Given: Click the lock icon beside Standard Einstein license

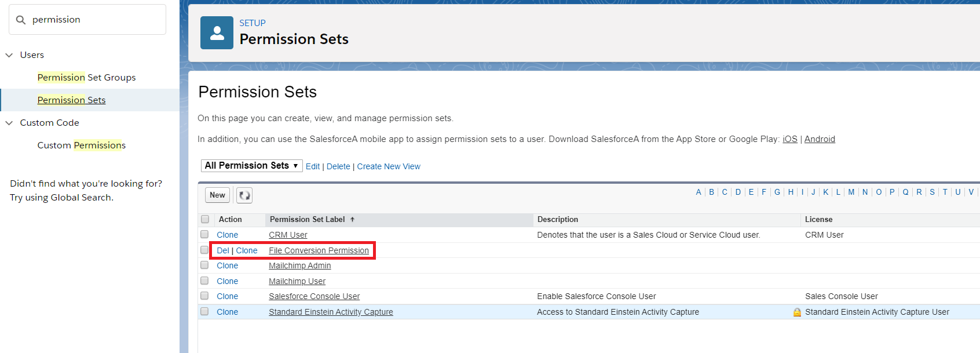Looking at the screenshot, I should point(797,312).
